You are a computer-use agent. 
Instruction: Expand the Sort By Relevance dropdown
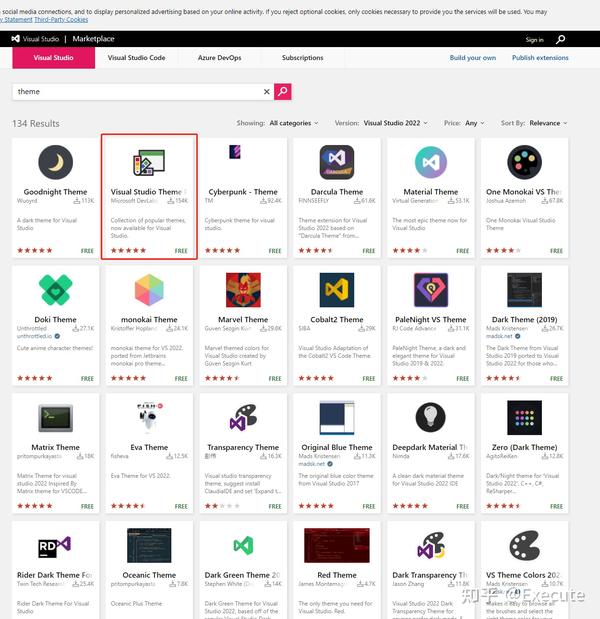click(x=548, y=123)
